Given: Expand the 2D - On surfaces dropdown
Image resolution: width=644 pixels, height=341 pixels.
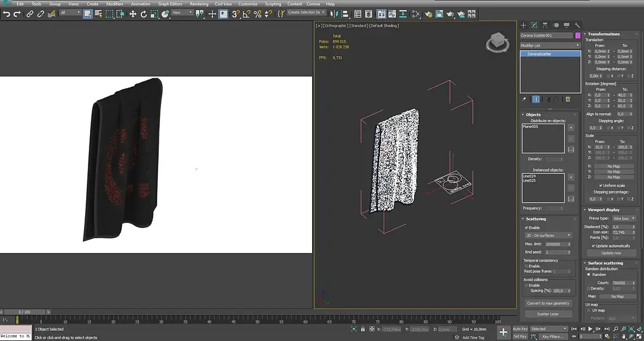Looking at the screenshot, I should pos(548,236).
